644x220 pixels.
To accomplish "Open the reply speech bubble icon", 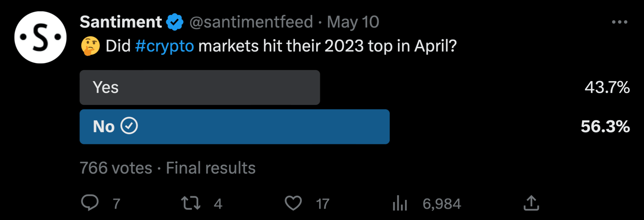I will 89,204.
